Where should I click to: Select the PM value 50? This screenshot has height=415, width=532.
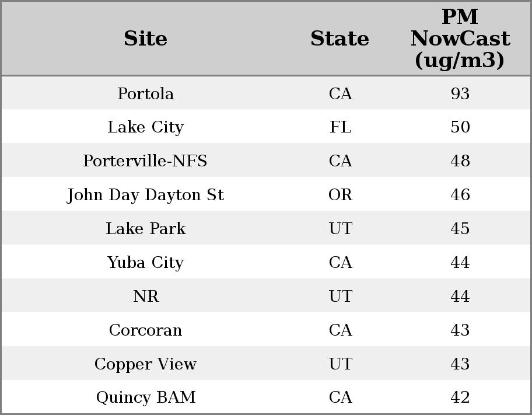coord(460,127)
